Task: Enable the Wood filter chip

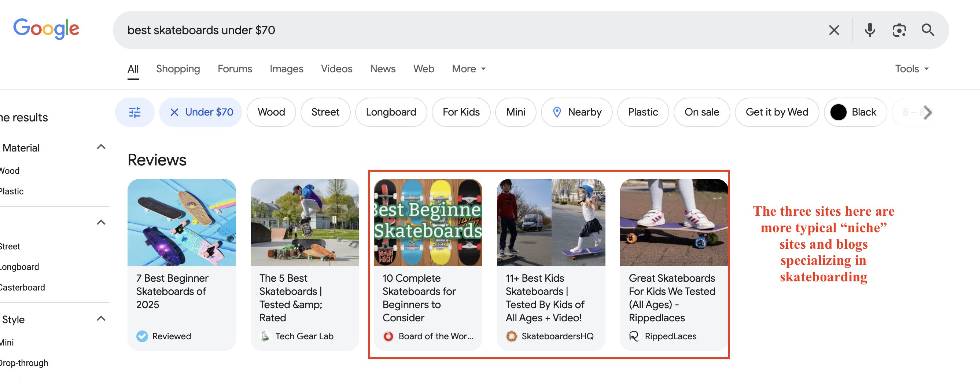Action: (271, 112)
